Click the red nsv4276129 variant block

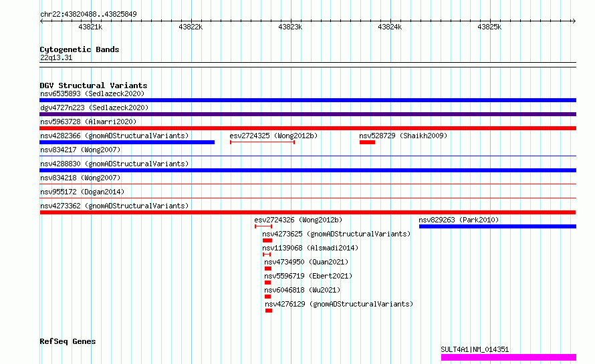[x=269, y=311]
